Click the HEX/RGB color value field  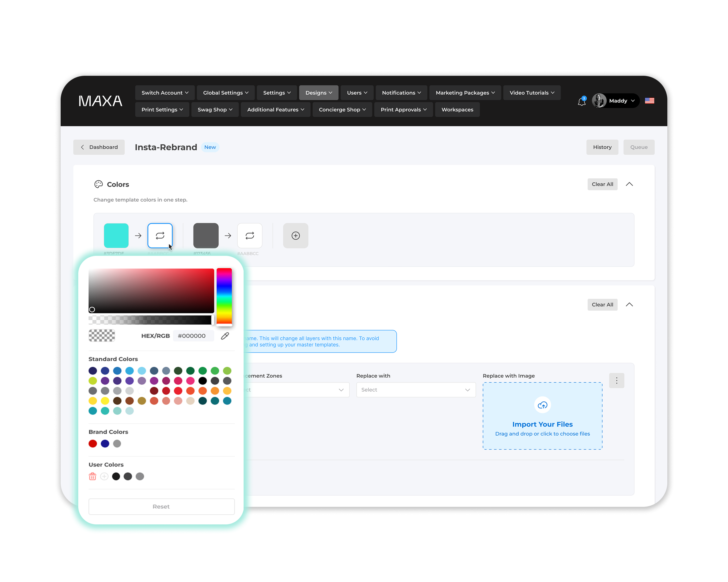193,336
